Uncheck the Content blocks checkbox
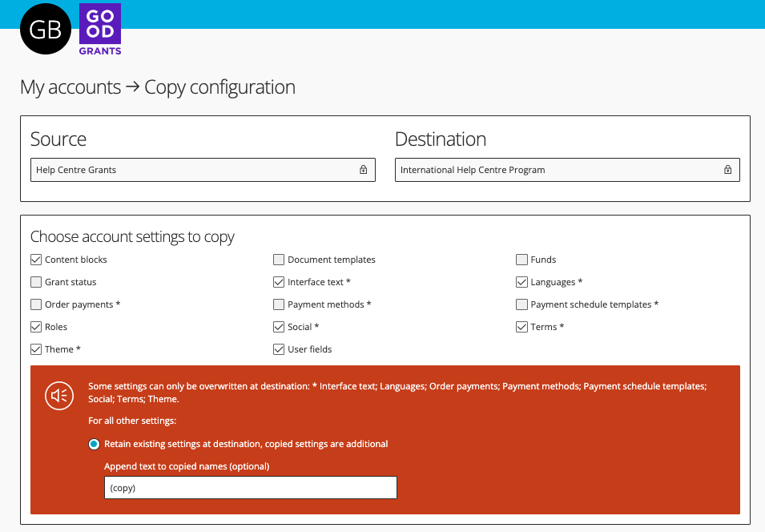 36,260
